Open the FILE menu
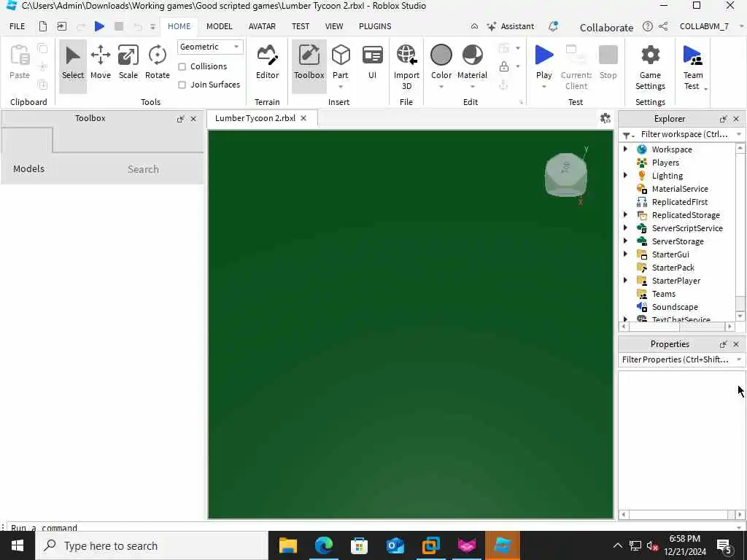The height and width of the screenshot is (560, 747). pos(18,26)
